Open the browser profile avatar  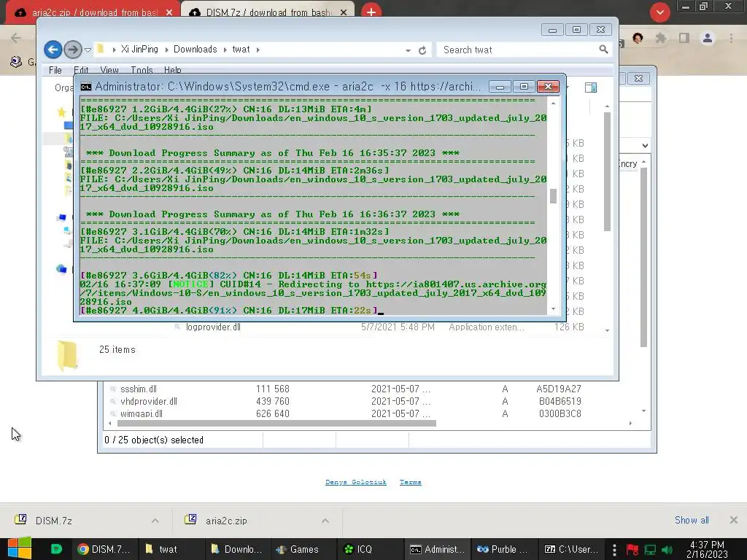708,38
